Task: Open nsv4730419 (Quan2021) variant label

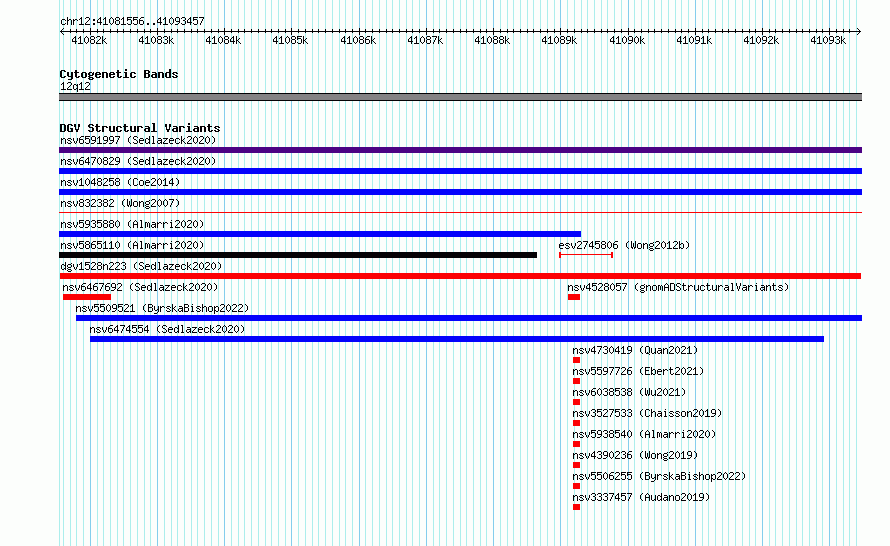Action: pyautogui.click(x=635, y=350)
